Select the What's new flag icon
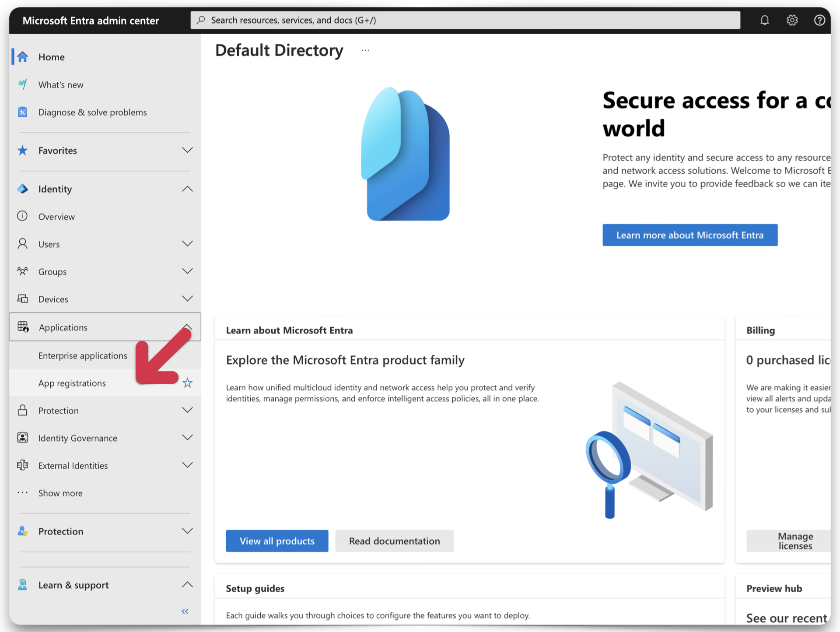The width and height of the screenshot is (840, 632). 22,84
